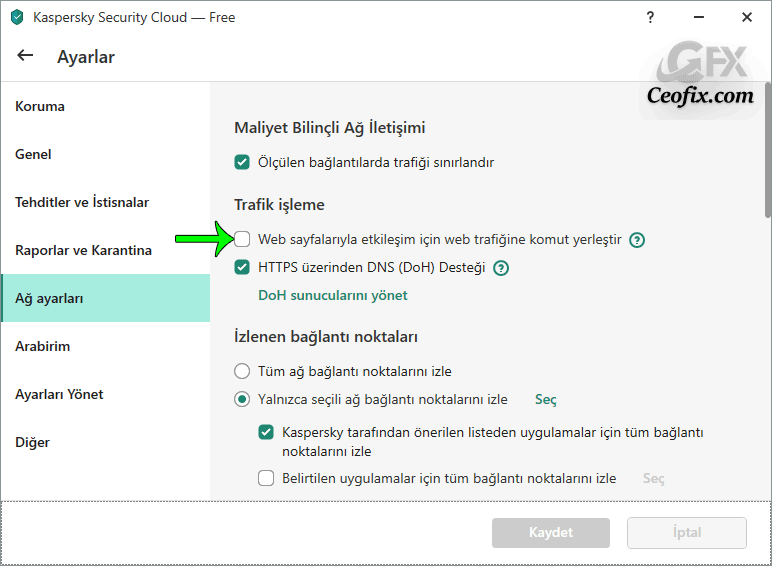This screenshot has width=772, height=566.
Task: Open the Koruma settings section
Action: (x=106, y=106)
